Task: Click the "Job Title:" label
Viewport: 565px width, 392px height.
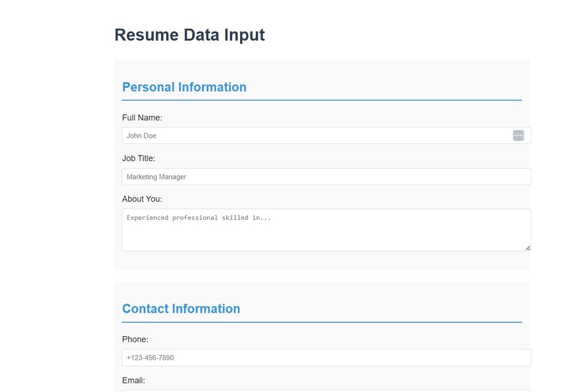Action: click(x=138, y=159)
